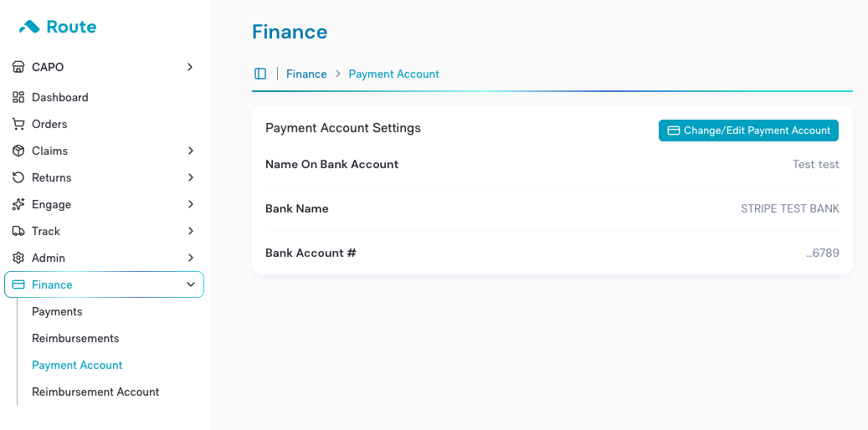Click Change/Edit Payment Account button
This screenshot has height=430, width=868.
pos(748,131)
